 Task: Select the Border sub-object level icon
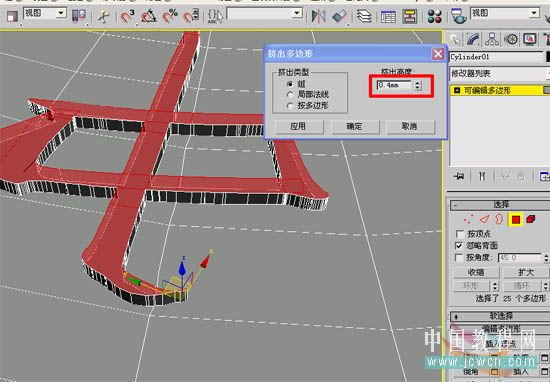pyautogui.click(x=499, y=220)
